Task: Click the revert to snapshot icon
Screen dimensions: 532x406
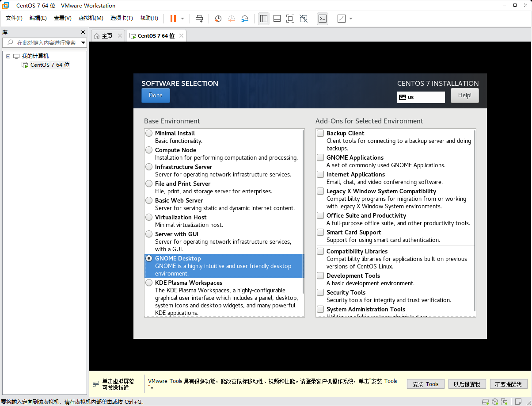Action: click(232, 18)
